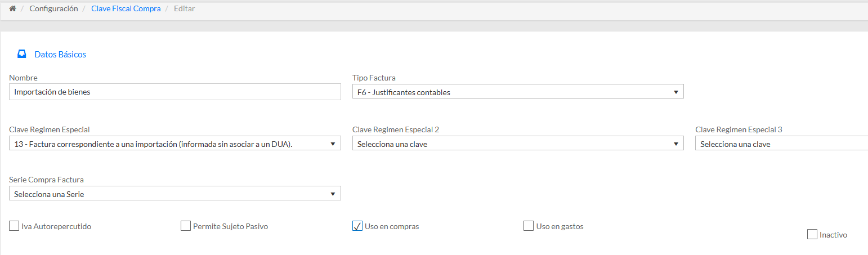Viewport: 868px width, 255px height.
Task: Click the Datos Básicos inbox icon
Action: (21, 55)
